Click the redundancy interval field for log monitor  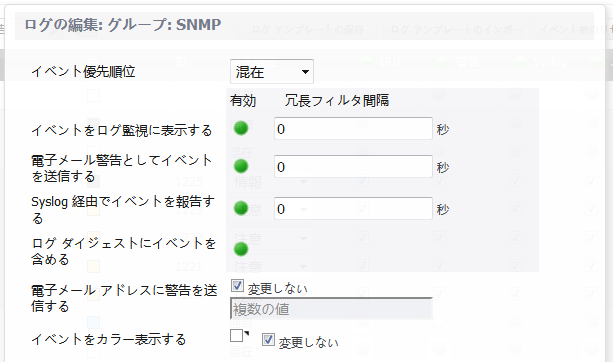coord(353,128)
